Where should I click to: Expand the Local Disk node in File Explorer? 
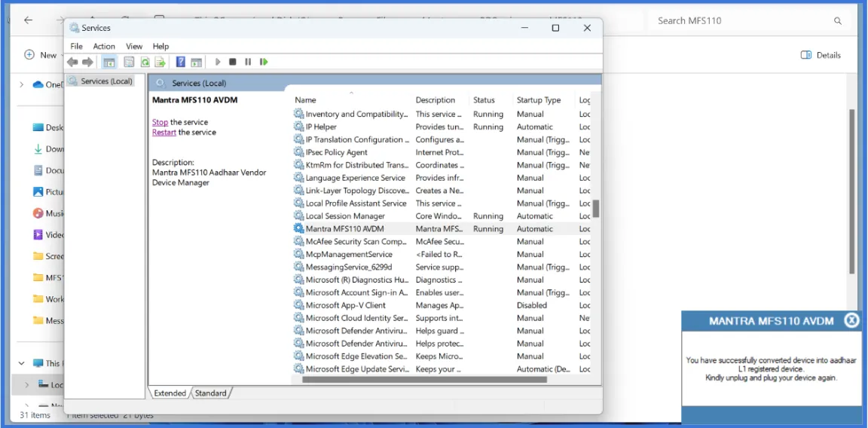pyautogui.click(x=26, y=385)
